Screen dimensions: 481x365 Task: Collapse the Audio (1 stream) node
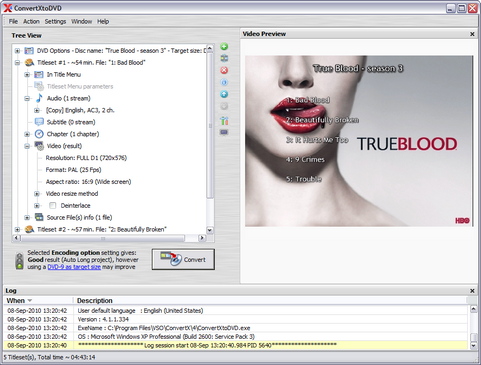click(x=27, y=98)
